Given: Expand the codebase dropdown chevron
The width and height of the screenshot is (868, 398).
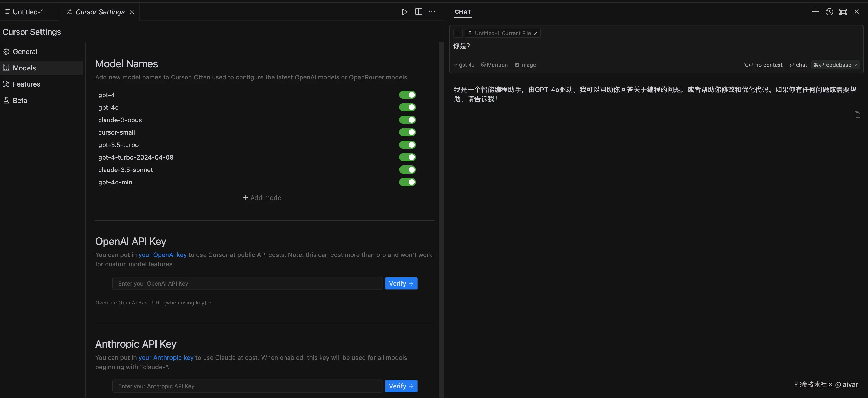Looking at the screenshot, I should (x=855, y=65).
